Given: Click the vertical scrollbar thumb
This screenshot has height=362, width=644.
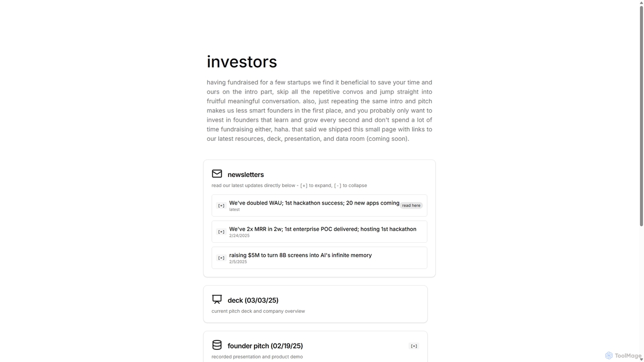Looking at the screenshot, I should point(641,116).
